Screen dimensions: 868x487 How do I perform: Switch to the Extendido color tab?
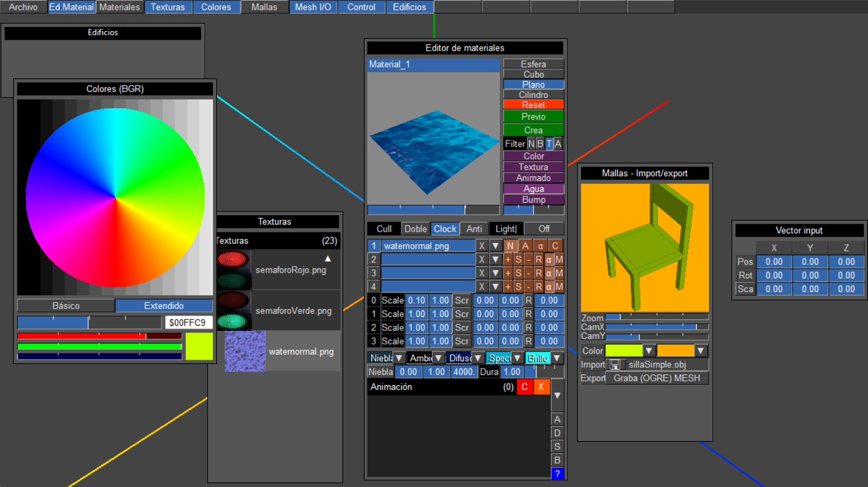point(164,306)
